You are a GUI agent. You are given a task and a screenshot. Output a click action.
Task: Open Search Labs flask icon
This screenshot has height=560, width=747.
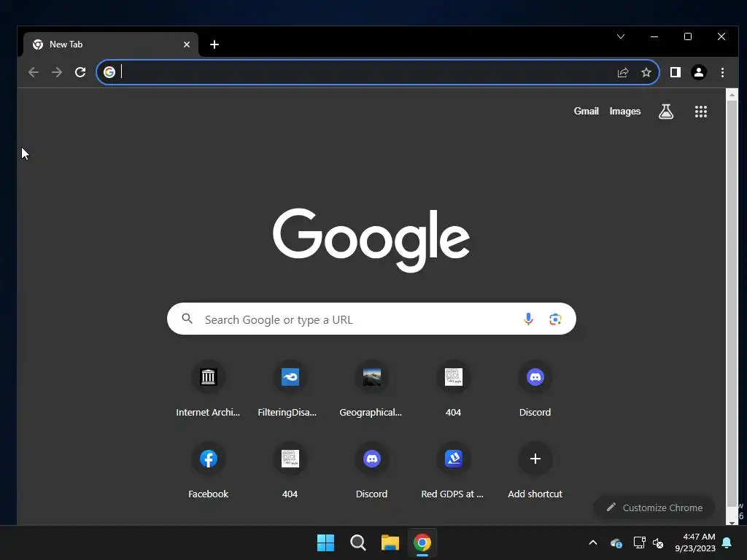click(665, 112)
